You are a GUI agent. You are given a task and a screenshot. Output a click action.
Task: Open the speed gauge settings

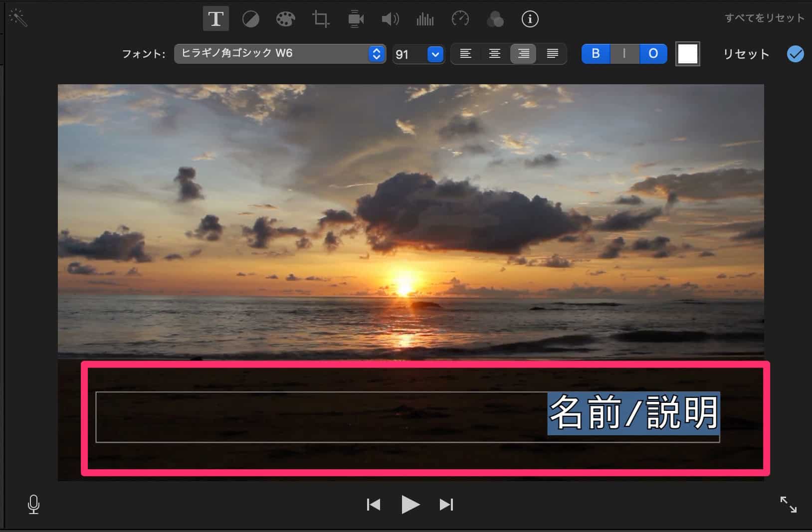coord(460,19)
